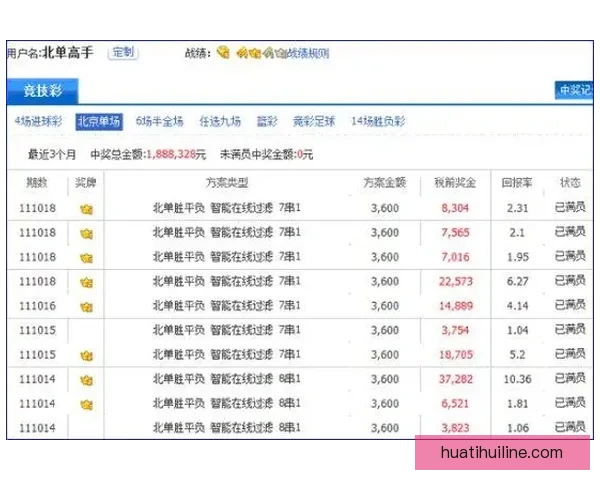Viewport: 600px width, 480px height.
Task: Click the prize amount 37,282
Action: pyautogui.click(x=456, y=379)
